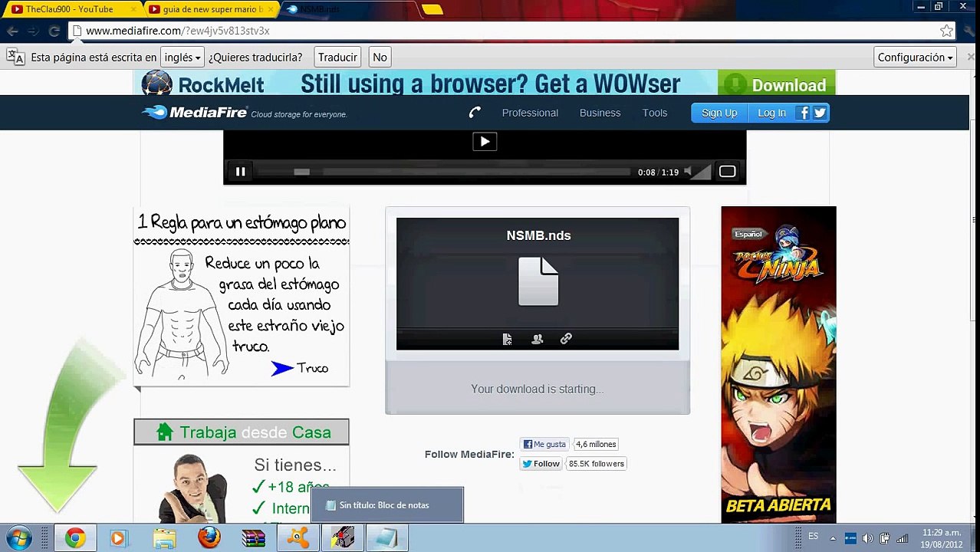
Task: Click the 4,6 millones count
Action: 596,444
